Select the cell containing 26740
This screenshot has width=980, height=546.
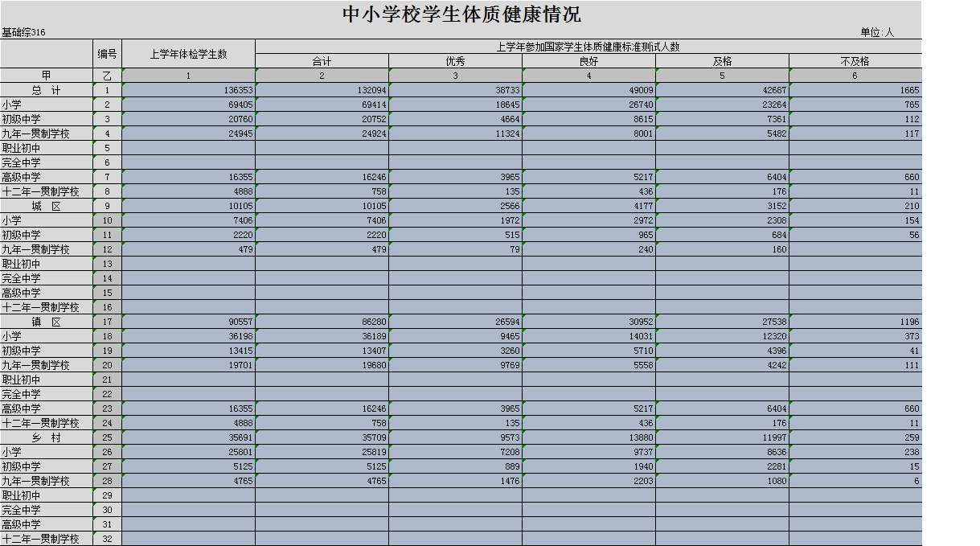pos(588,105)
